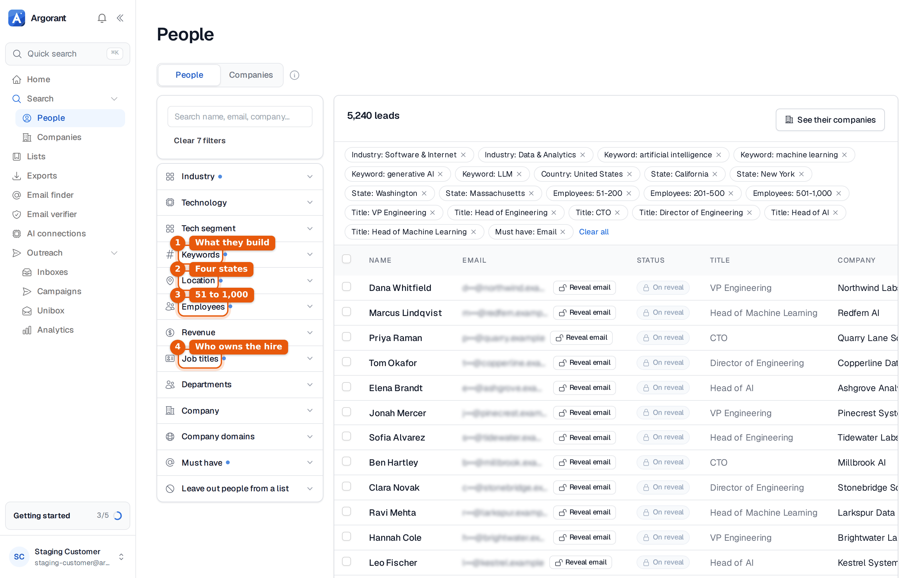This screenshot has width=924, height=578.
Task: Click the Argorant logo icon
Action: click(x=17, y=18)
